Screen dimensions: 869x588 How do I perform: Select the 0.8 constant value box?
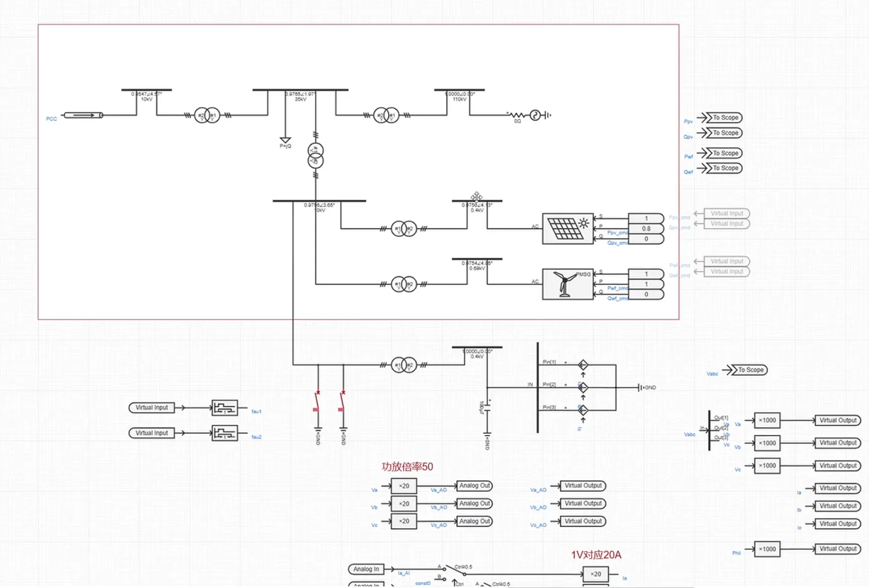646,228
